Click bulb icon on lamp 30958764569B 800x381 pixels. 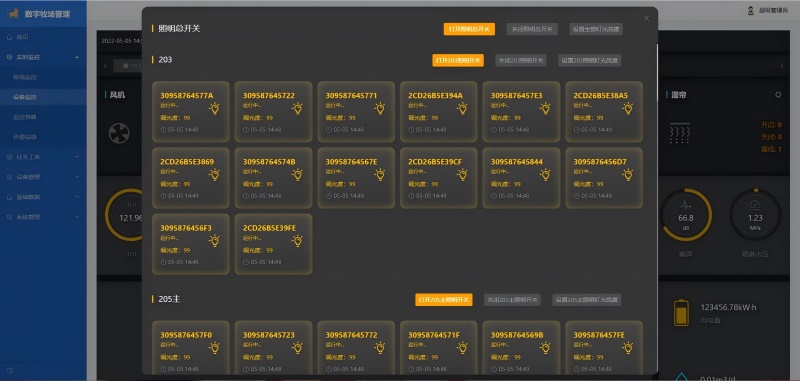[x=545, y=348]
